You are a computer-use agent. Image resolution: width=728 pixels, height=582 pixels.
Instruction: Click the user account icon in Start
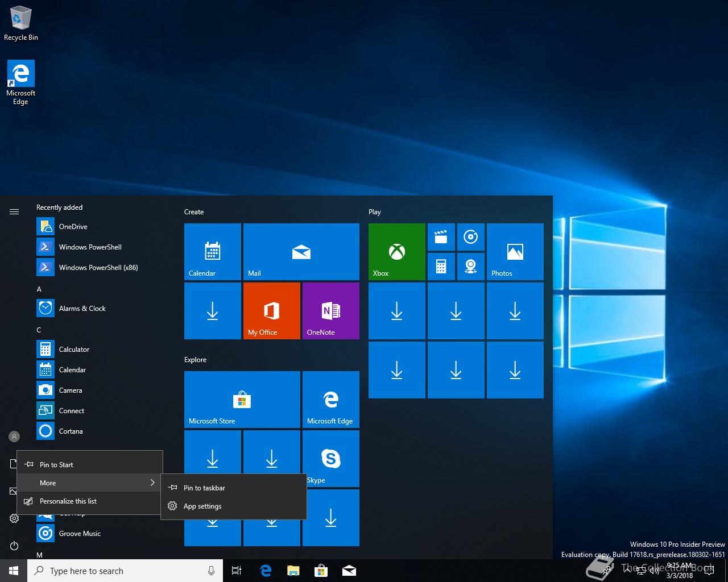pyautogui.click(x=14, y=436)
